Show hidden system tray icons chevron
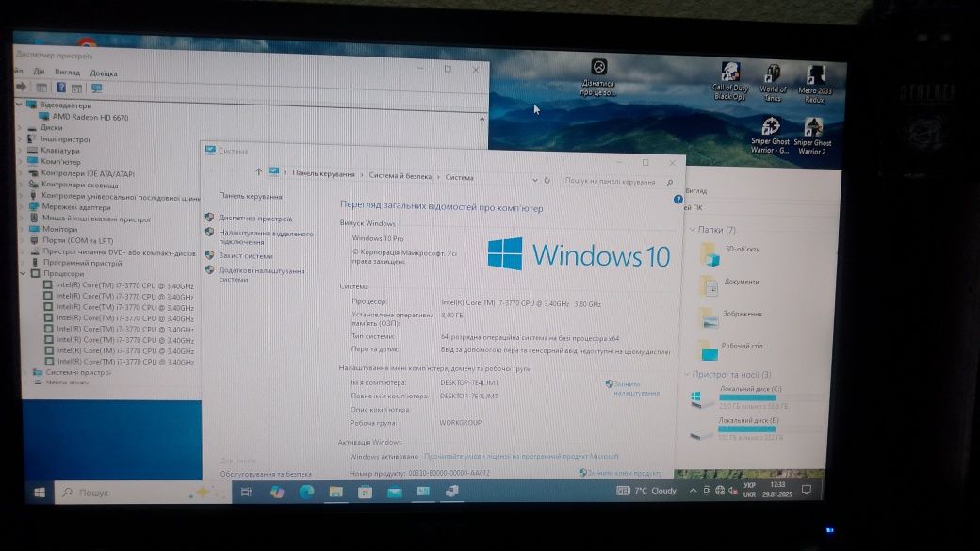This screenshot has width=980, height=551. point(693,491)
